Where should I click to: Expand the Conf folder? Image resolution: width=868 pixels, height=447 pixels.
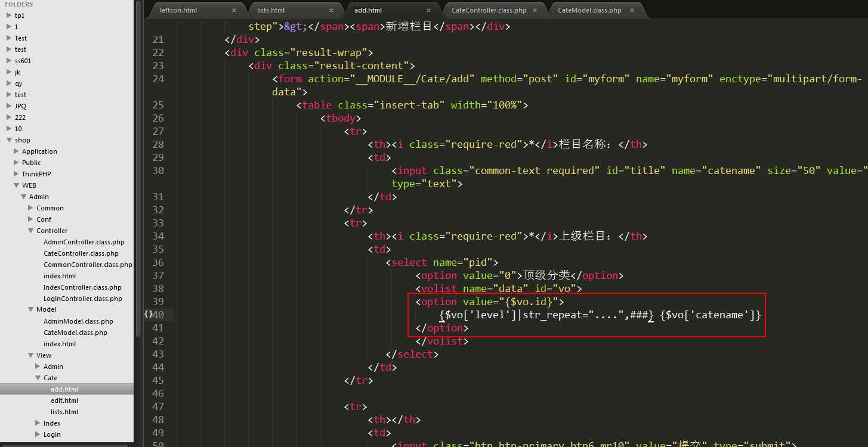point(30,219)
